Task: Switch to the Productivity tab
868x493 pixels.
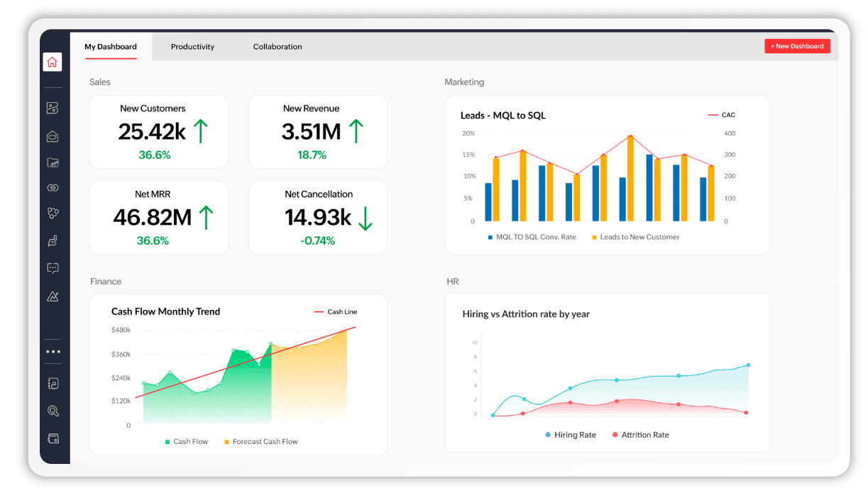Action: tap(192, 47)
